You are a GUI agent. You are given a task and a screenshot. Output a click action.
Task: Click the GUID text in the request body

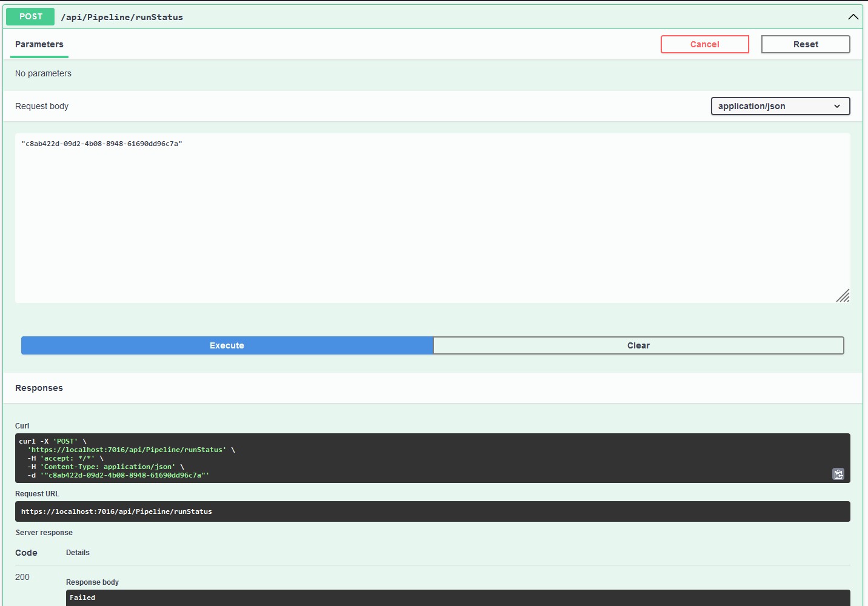point(102,144)
